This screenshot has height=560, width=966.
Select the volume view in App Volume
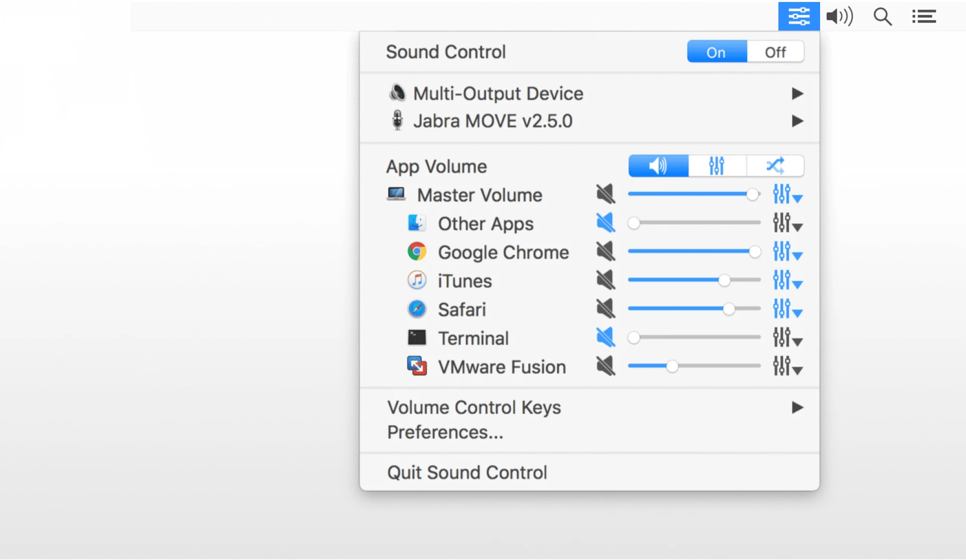click(658, 165)
